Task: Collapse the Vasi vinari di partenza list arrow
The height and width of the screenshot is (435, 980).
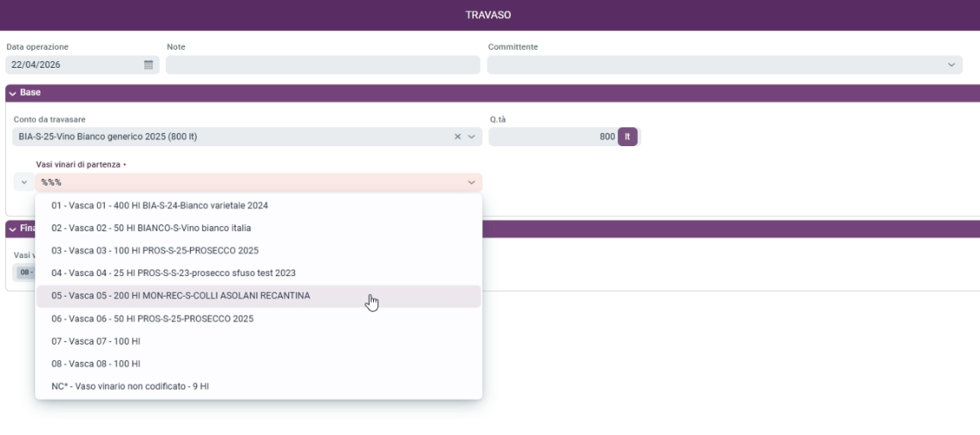Action: (471, 182)
